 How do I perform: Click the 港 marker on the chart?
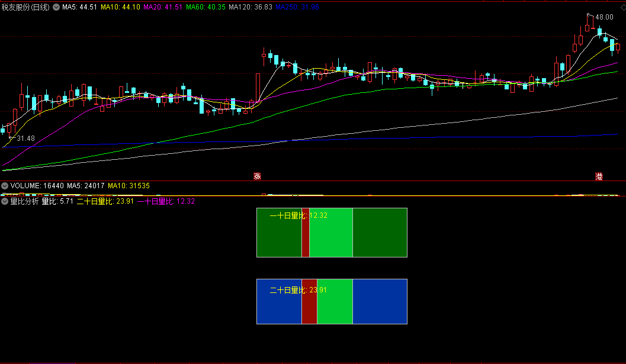tap(599, 176)
